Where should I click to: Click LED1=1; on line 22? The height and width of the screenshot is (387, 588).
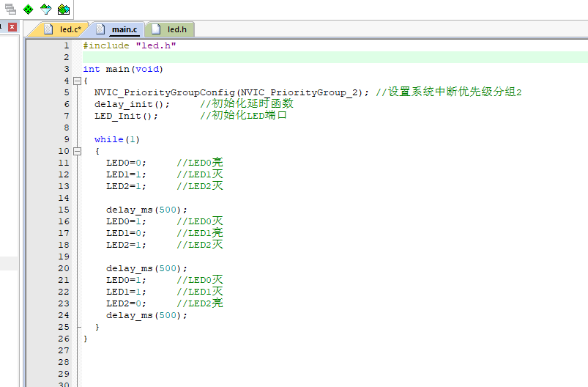point(126,292)
